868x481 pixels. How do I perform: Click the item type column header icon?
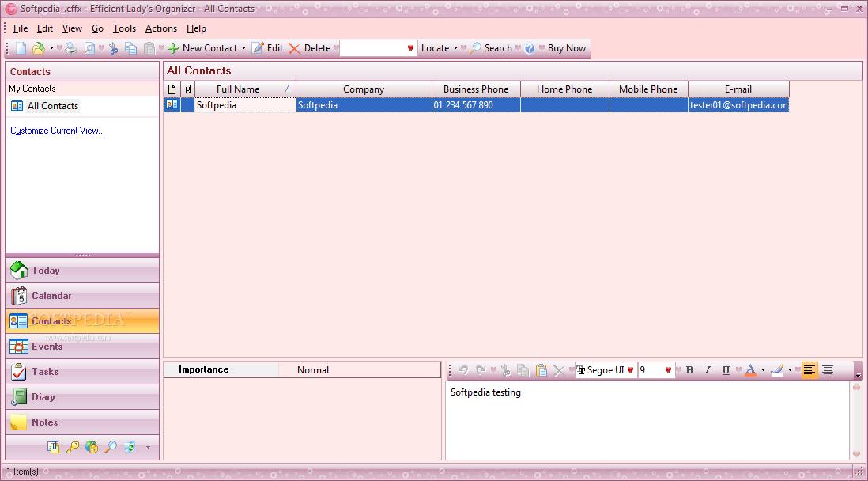click(172, 89)
